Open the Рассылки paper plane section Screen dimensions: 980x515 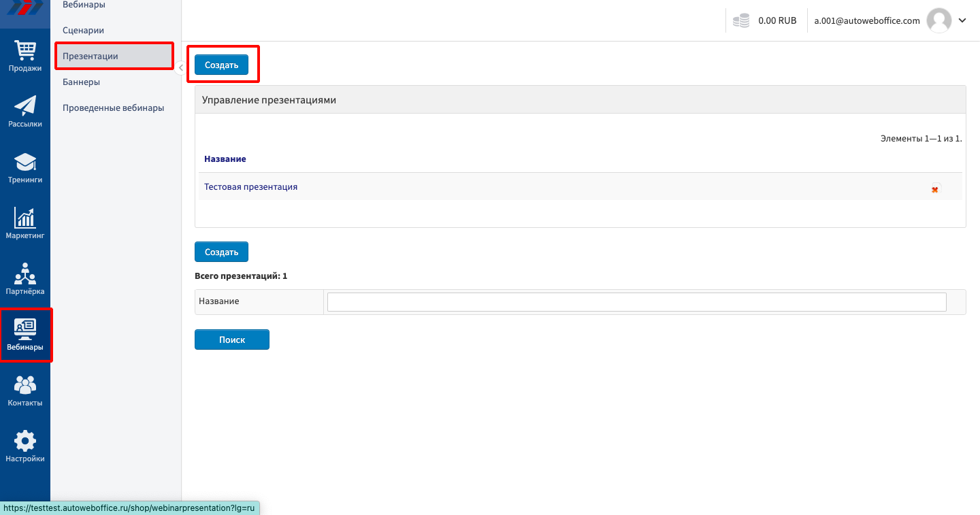25,112
